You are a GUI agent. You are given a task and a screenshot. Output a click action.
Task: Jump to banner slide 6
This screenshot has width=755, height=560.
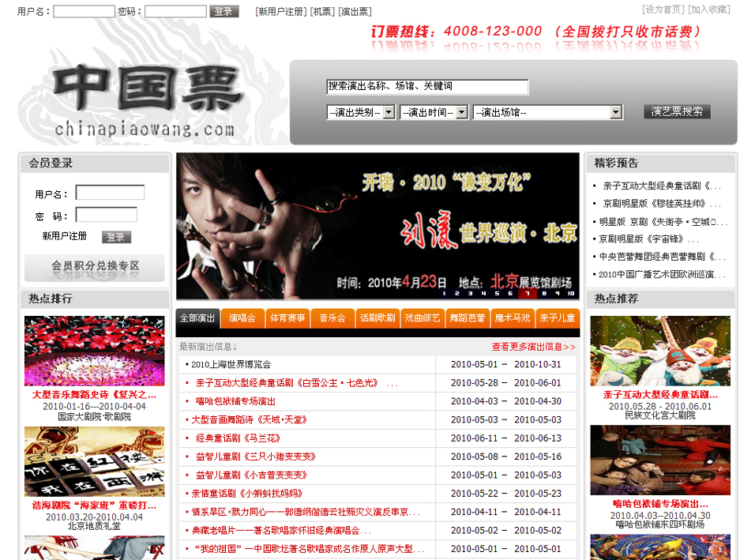(510, 293)
